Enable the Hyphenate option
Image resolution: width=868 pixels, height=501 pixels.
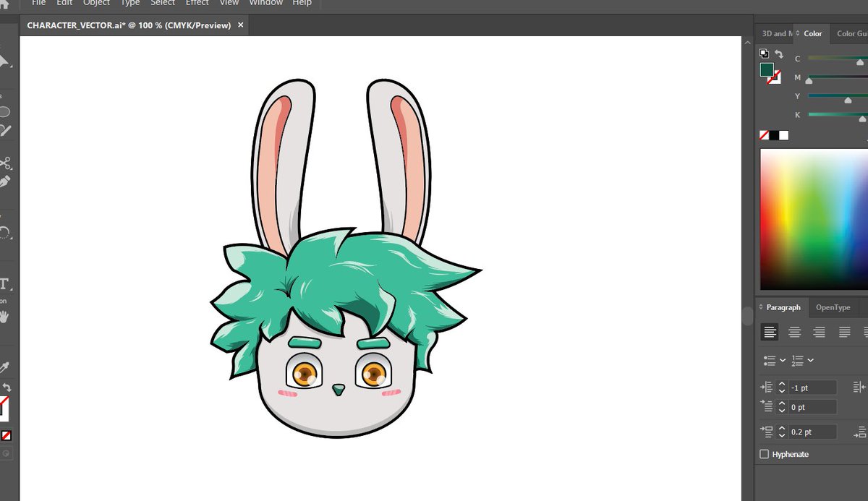[765, 454]
